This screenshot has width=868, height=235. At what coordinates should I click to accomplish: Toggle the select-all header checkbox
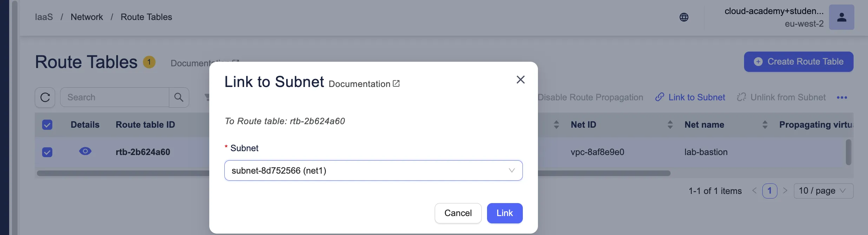pos(47,125)
